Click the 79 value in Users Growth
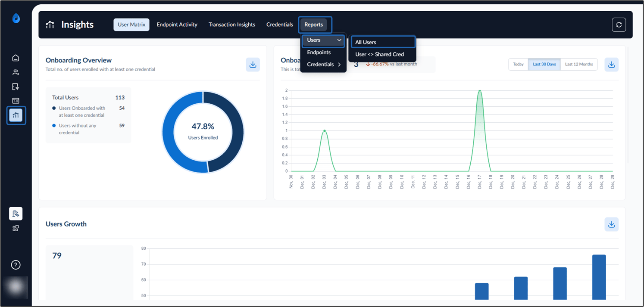This screenshot has width=644, height=307. (x=57, y=256)
